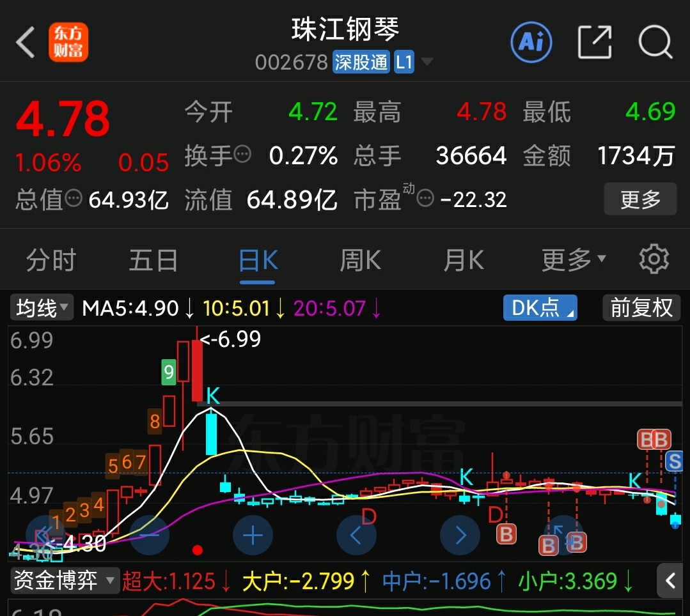The image size is (690, 616).
Task: Tap stock code 002678
Action: coord(292,63)
